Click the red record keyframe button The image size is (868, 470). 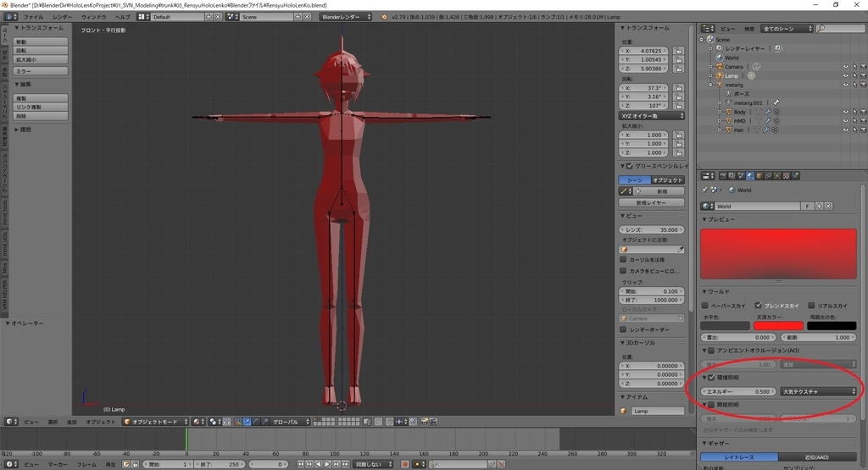pyautogui.click(x=405, y=464)
